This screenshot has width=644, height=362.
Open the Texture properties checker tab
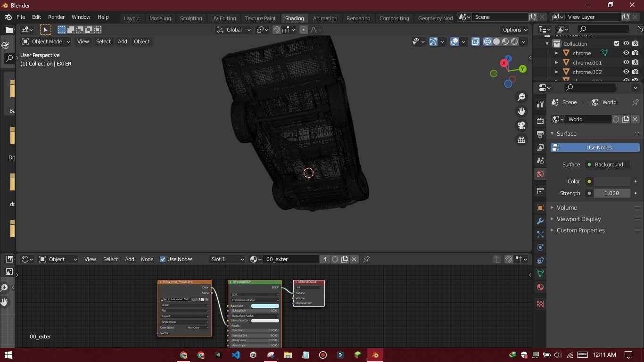coord(540,304)
